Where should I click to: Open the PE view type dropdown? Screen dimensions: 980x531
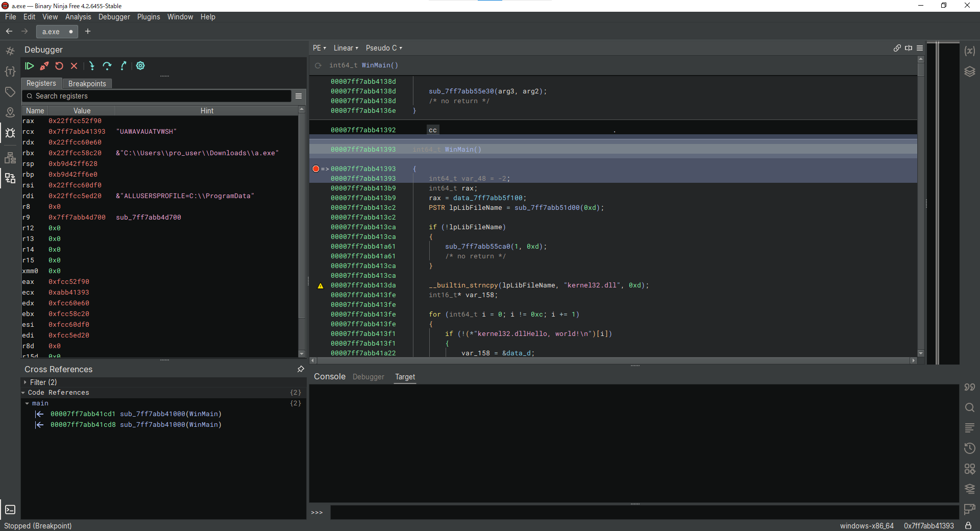pos(320,48)
